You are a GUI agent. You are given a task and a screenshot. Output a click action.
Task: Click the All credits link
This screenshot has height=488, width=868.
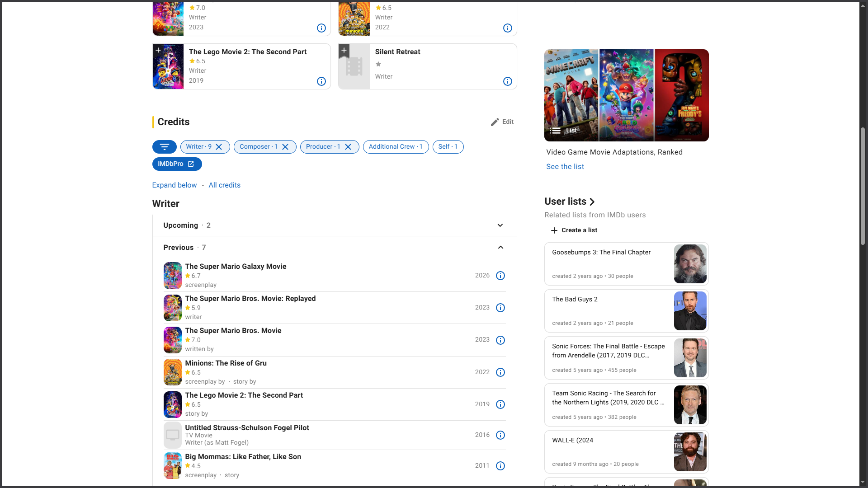[x=224, y=185]
